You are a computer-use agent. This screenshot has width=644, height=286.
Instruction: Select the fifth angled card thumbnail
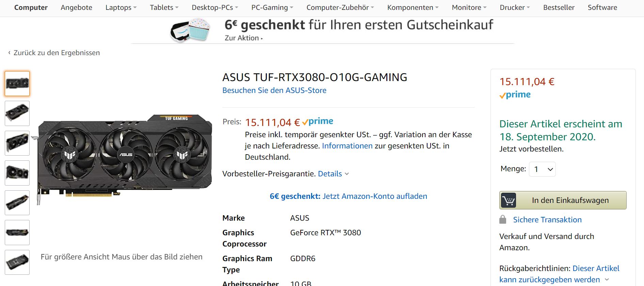click(17, 203)
